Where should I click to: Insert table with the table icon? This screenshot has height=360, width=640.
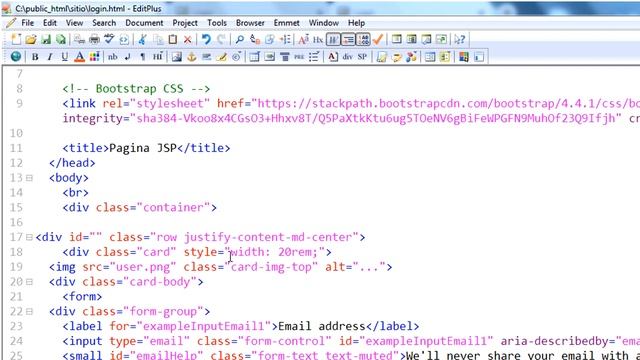255,57
